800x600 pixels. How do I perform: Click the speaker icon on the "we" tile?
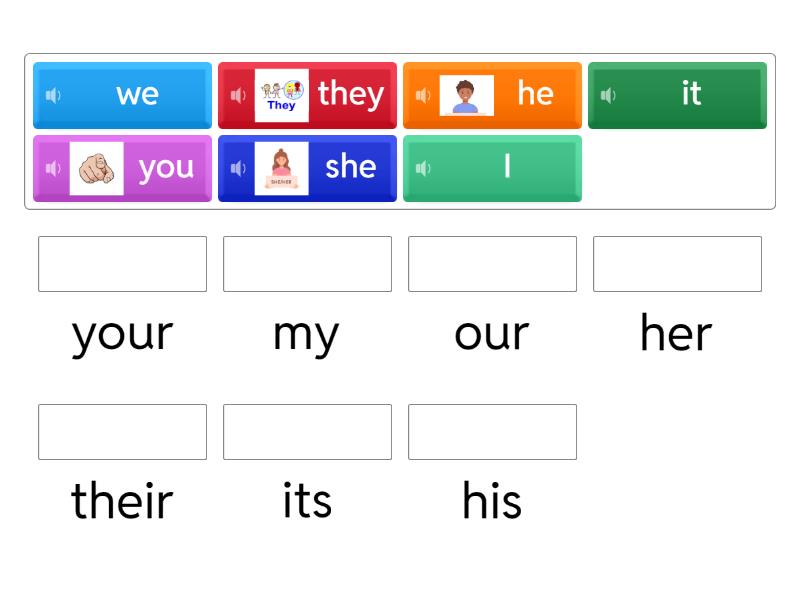(52, 95)
